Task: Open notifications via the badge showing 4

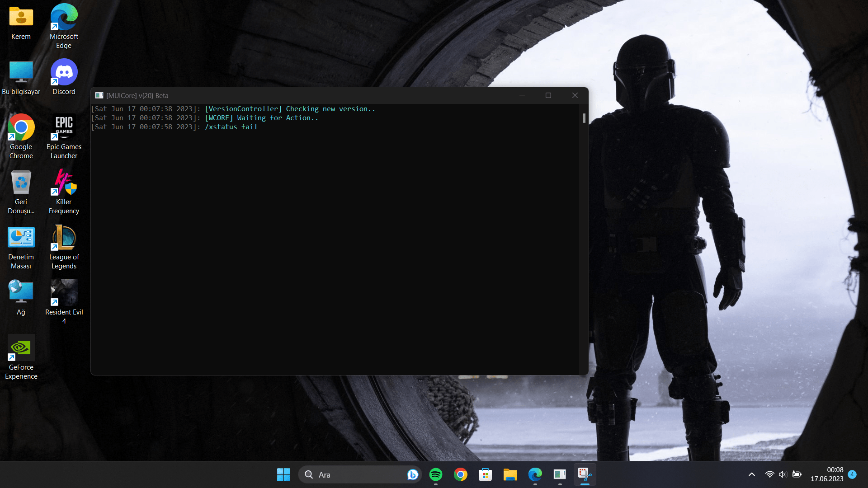Action: coord(852,474)
